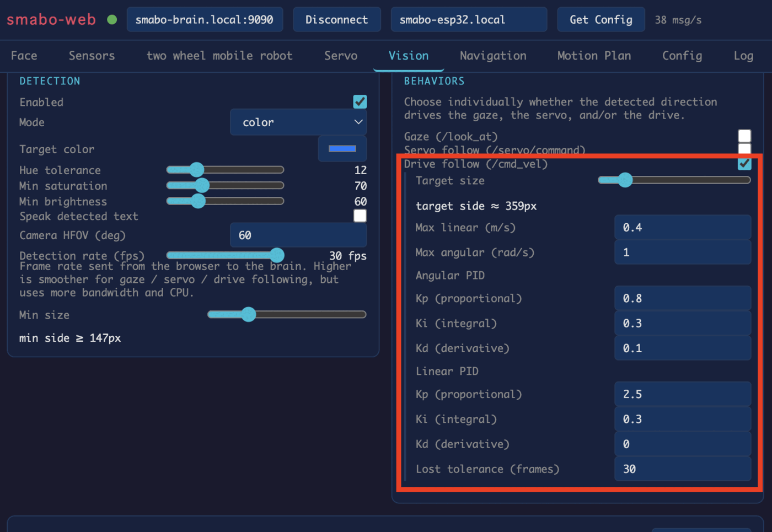
Task: Click the Lost tolerance (frames) field
Action: pyautogui.click(x=683, y=469)
